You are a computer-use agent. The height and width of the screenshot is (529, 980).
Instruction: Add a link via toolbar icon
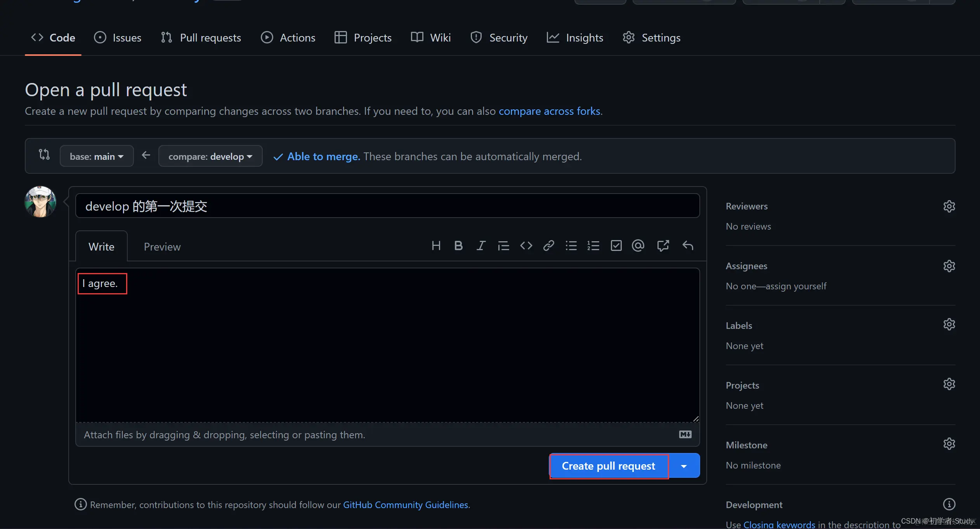(x=548, y=245)
